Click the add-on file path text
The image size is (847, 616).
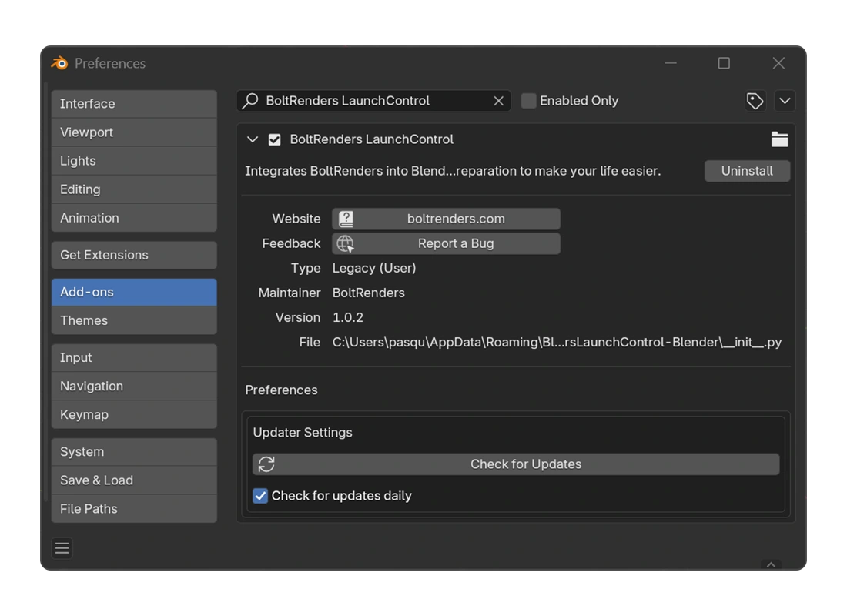tap(557, 343)
